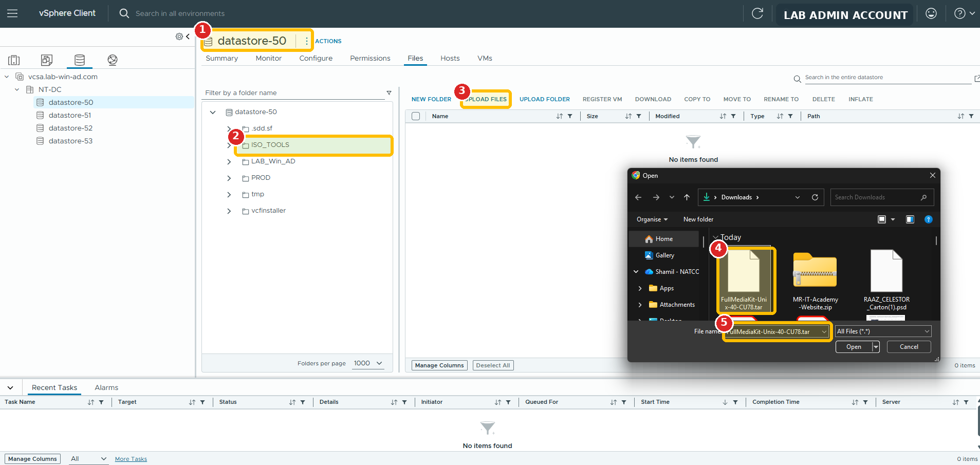Collapse the Recent Tasks bottom panel
This screenshot has height=465, width=980.
click(10, 388)
